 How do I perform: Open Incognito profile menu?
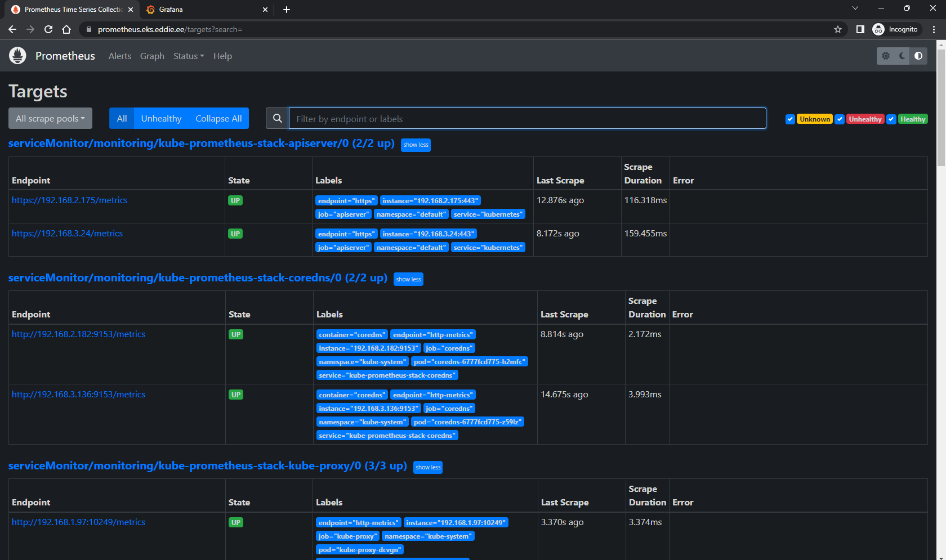pyautogui.click(x=895, y=29)
